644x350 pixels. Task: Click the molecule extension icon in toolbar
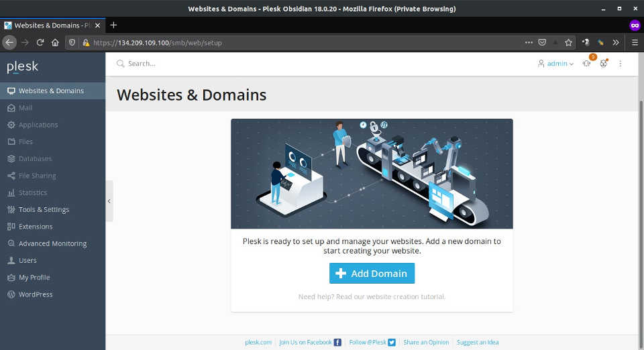[585, 42]
